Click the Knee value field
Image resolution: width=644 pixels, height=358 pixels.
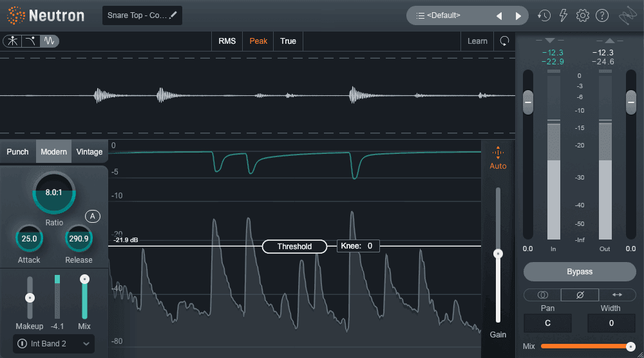(357, 246)
